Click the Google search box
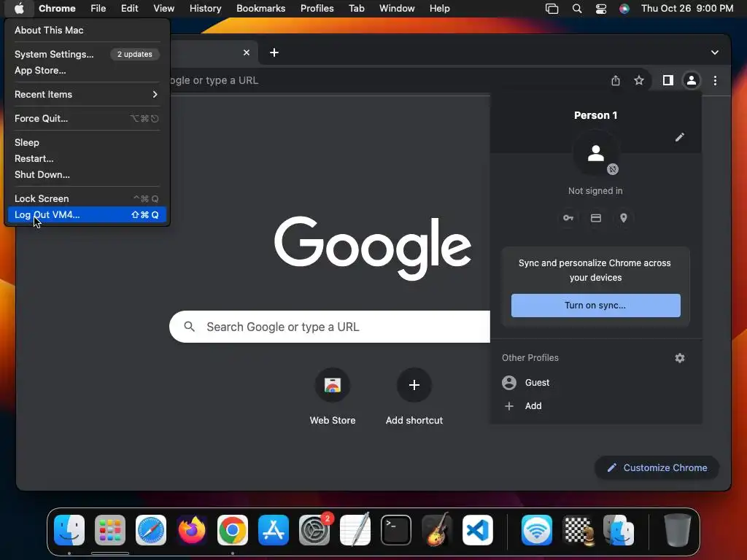 (x=330, y=327)
